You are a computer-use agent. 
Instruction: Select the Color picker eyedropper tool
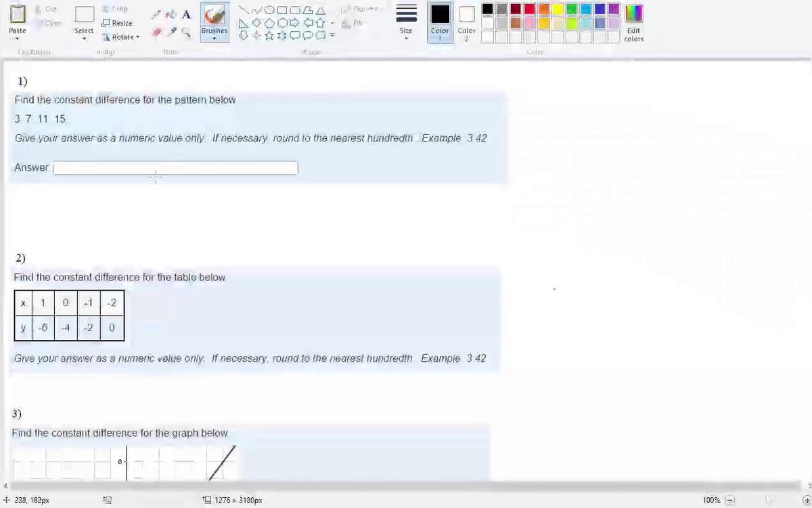(x=171, y=32)
